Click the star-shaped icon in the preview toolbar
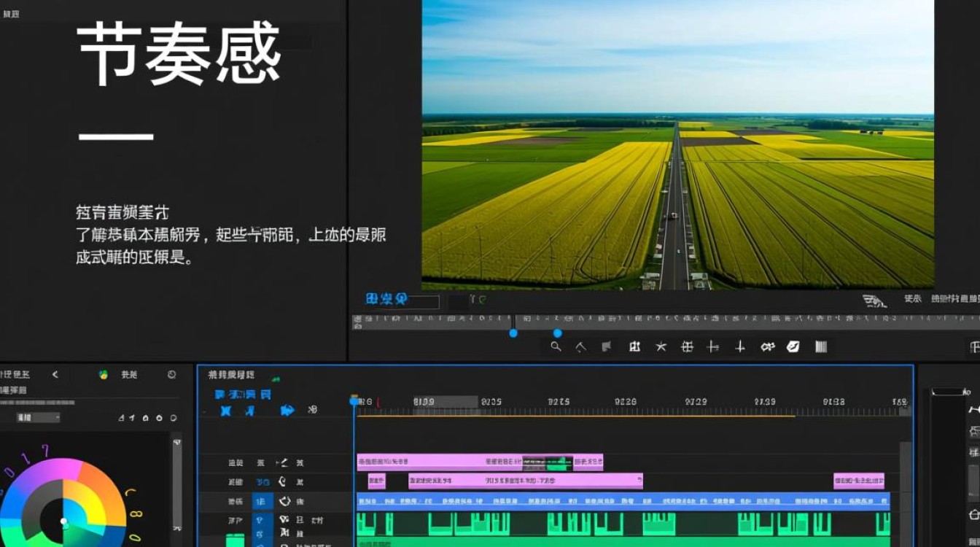Image resolution: width=980 pixels, height=547 pixels. tap(661, 347)
